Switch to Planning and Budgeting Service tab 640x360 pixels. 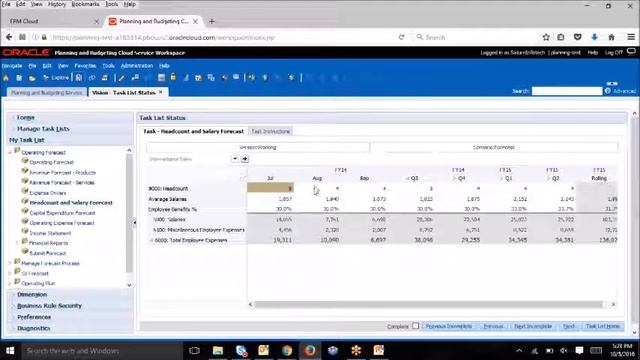click(x=47, y=93)
